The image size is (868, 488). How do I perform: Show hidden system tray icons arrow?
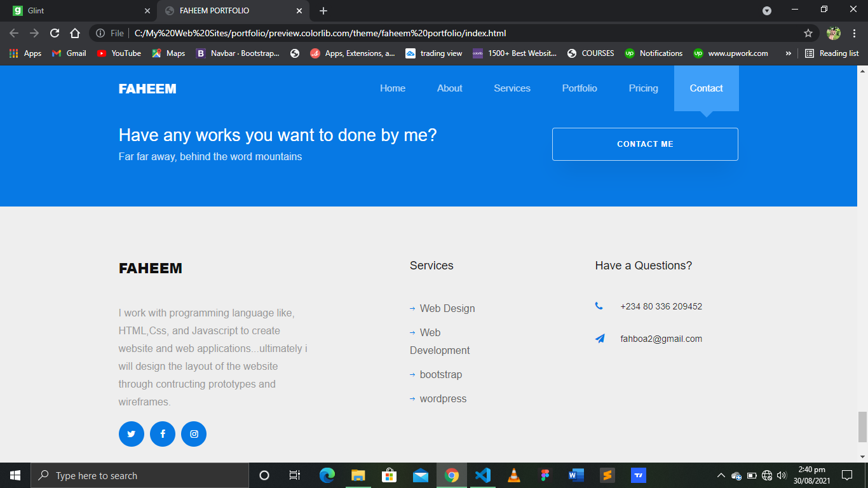click(721, 475)
